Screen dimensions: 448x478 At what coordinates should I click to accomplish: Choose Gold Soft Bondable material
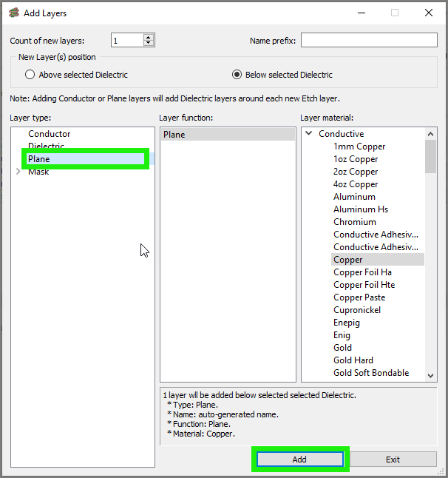371,373
